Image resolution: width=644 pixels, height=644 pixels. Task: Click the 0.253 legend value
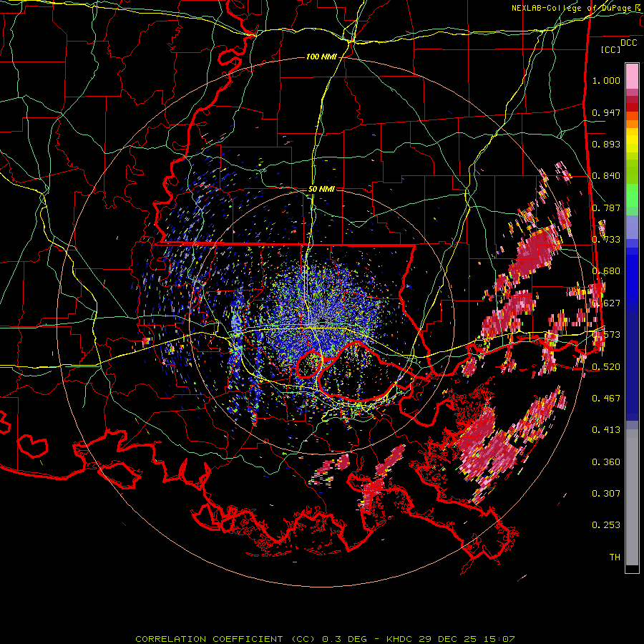[x=606, y=525]
